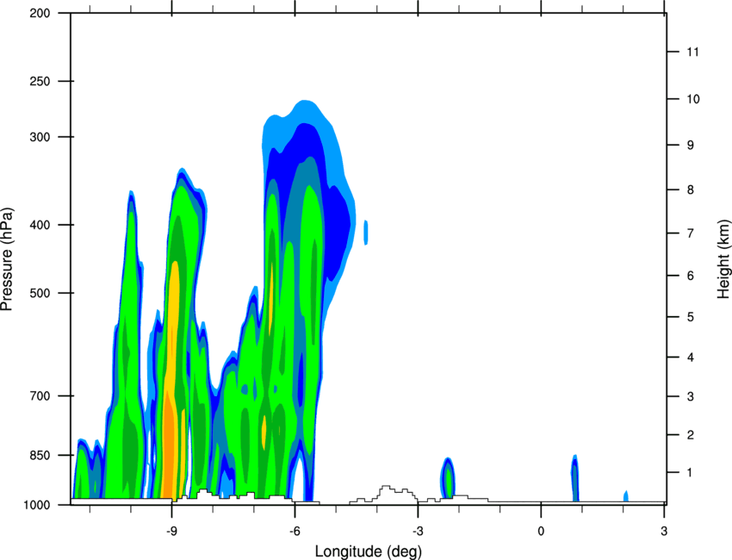Viewport: 732px width, 560px height.
Task: Click the 'Longitude (deg)' axis title
Action: 369,551
